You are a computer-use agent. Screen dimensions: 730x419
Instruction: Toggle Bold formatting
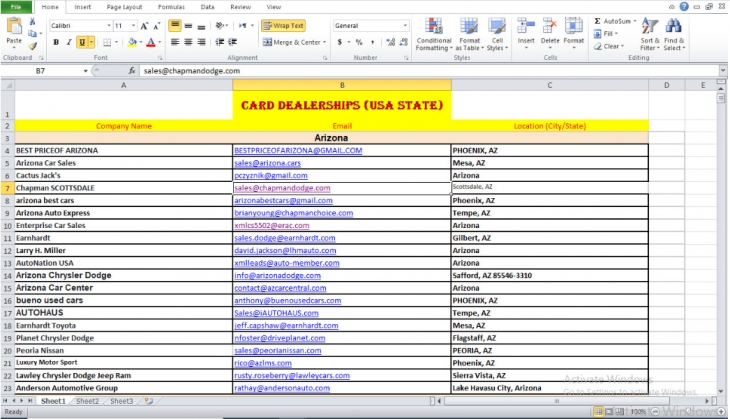(56, 42)
